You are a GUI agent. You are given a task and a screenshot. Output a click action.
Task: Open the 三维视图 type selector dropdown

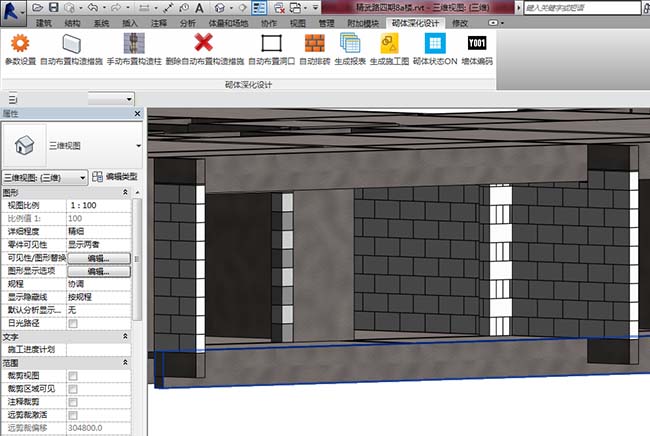click(x=138, y=145)
